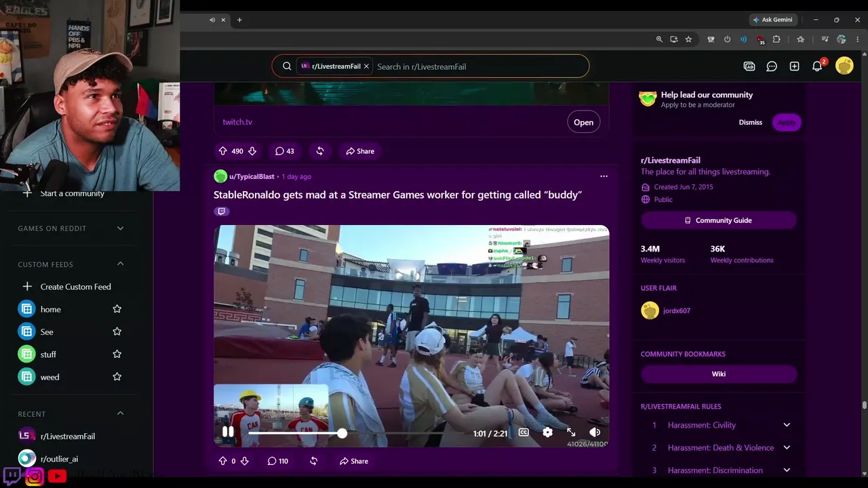The height and width of the screenshot is (488, 868).
Task: Downvote the StableRonaldo post
Action: 245,461
